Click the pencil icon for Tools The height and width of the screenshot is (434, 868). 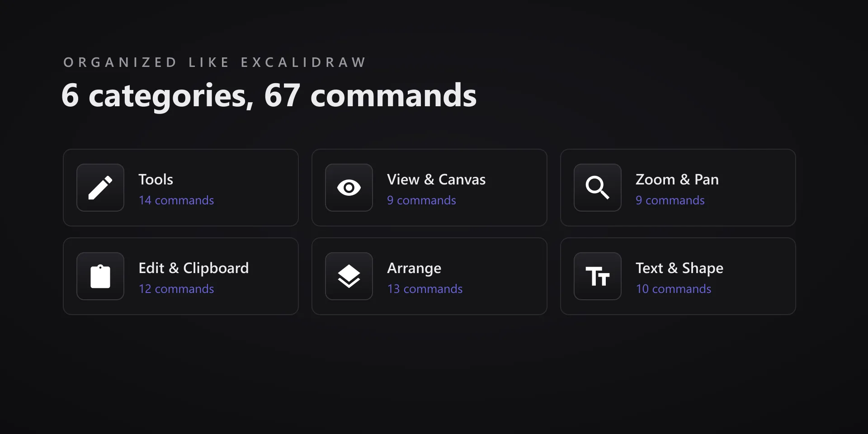tap(100, 188)
